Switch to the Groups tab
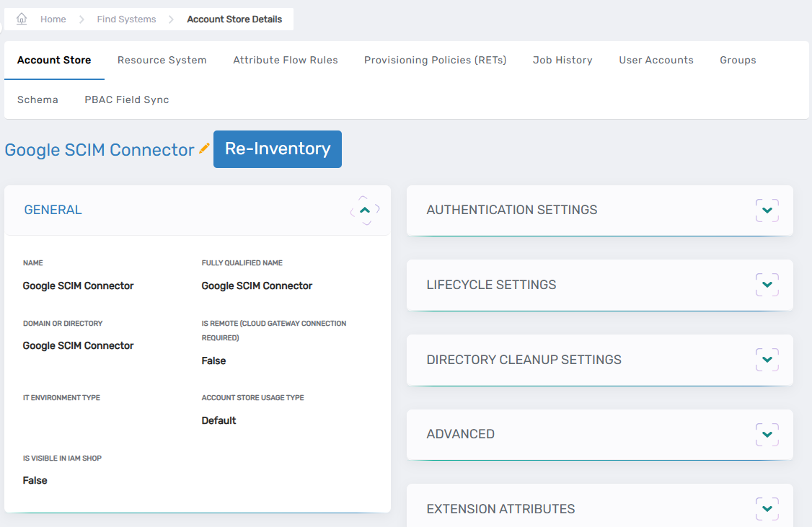This screenshot has width=812, height=527. (738, 61)
